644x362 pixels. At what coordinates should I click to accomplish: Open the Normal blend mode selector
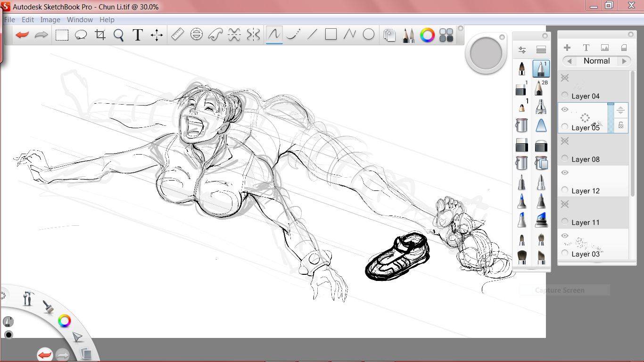coord(597,61)
